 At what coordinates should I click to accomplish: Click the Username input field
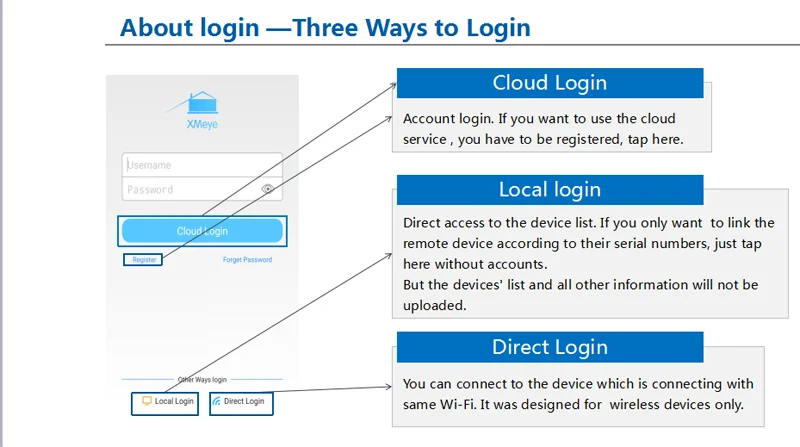pos(202,165)
